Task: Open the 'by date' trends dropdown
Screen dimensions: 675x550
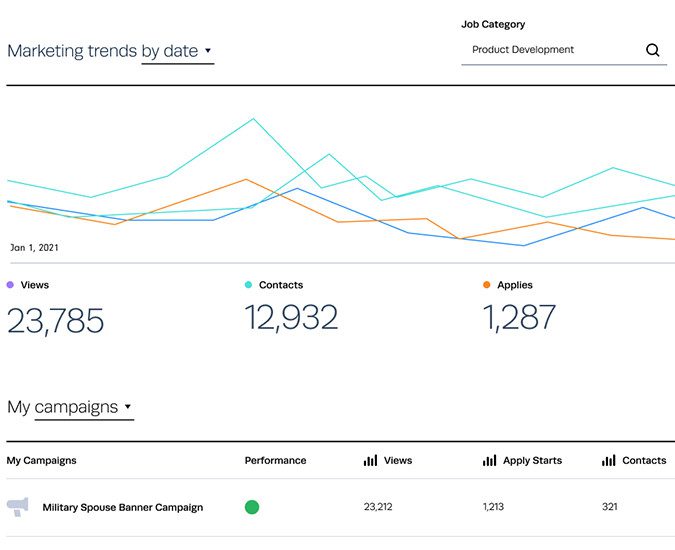Action: point(178,51)
